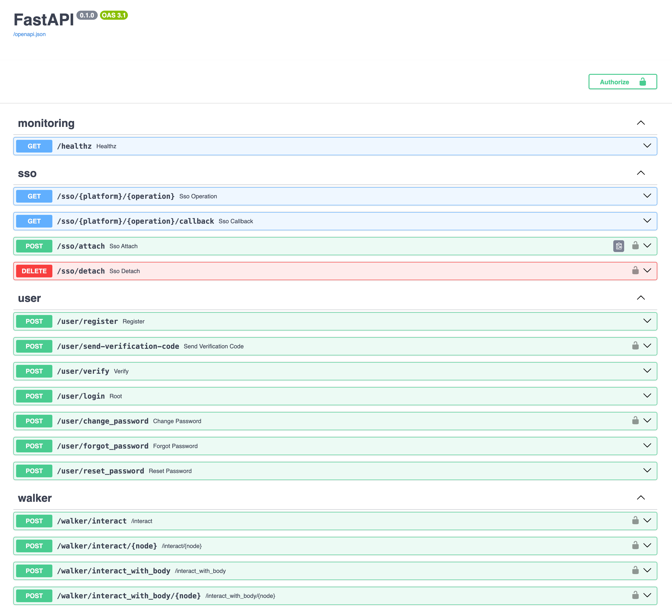The width and height of the screenshot is (672, 616).
Task: Click lock icon on /walker/interact/{node} row
Action: (635, 545)
